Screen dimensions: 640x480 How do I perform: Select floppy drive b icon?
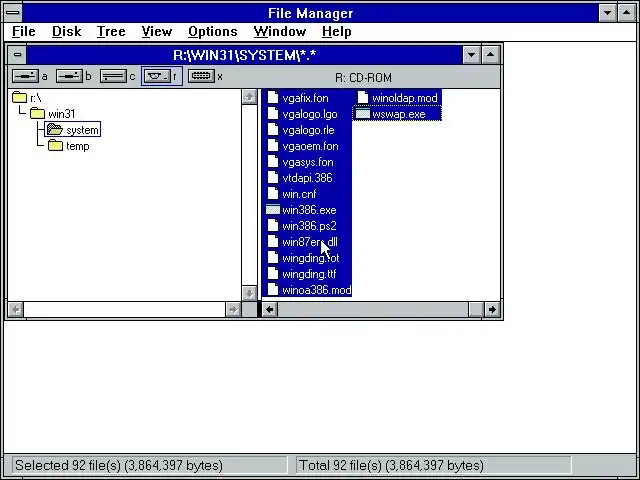[69, 76]
